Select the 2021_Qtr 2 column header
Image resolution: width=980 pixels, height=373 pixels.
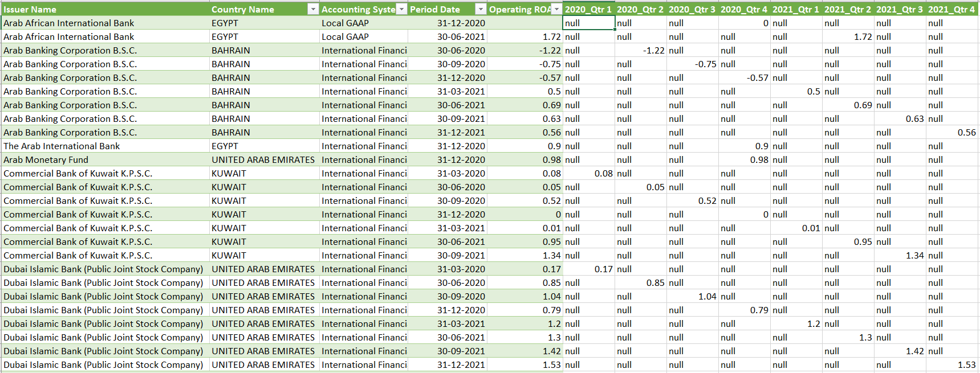click(848, 9)
